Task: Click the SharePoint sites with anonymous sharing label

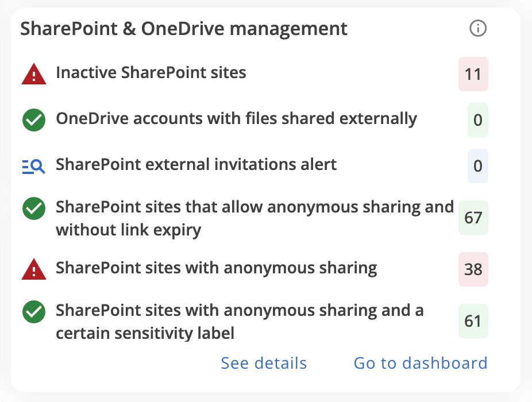Action: (217, 268)
